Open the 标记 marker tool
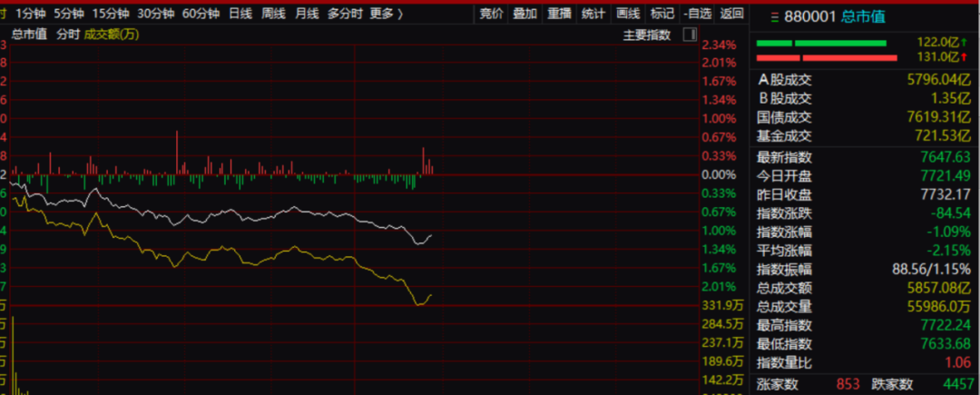 tap(662, 14)
